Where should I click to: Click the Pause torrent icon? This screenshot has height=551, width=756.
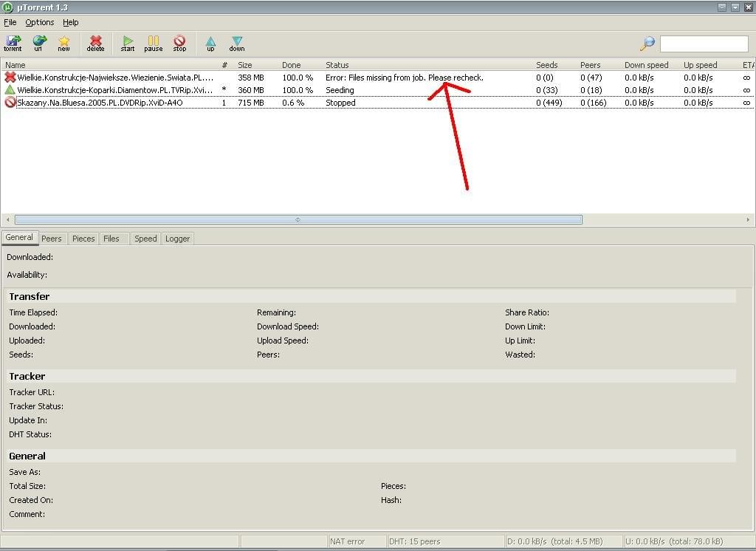pyautogui.click(x=154, y=43)
